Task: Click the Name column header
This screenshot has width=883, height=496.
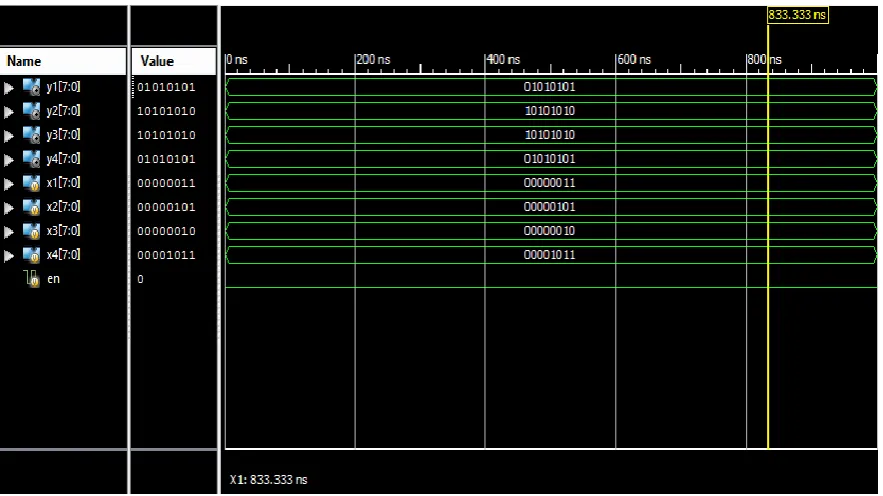Action: 63,61
